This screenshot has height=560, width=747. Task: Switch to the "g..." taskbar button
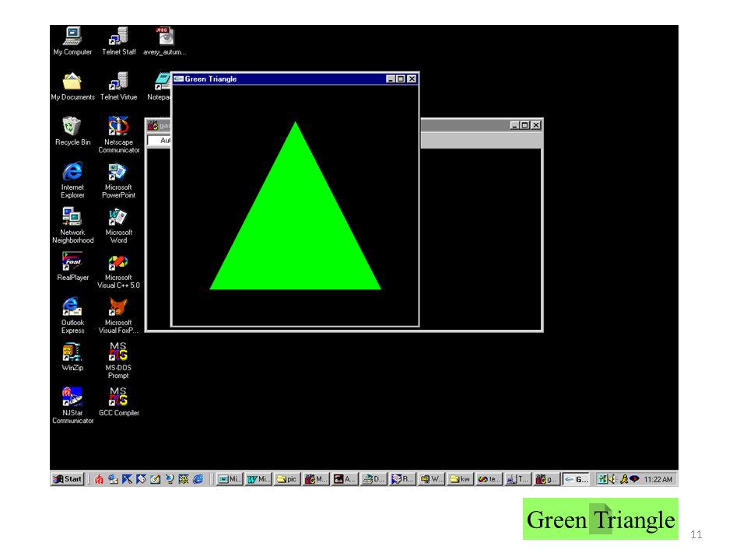[546, 479]
